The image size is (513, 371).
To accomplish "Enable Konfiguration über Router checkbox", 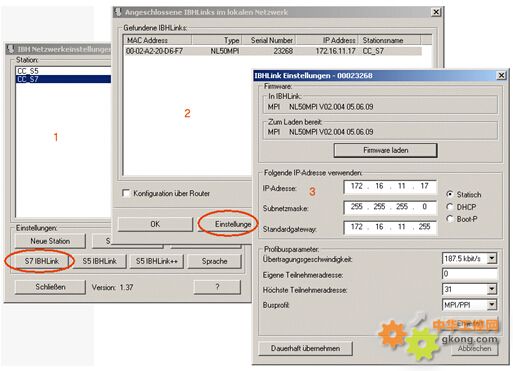I will (x=126, y=193).
